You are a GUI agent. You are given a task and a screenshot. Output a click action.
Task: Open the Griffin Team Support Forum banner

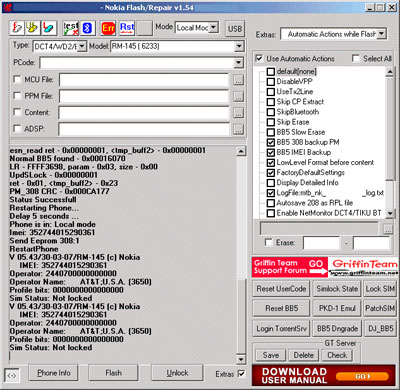point(290,267)
